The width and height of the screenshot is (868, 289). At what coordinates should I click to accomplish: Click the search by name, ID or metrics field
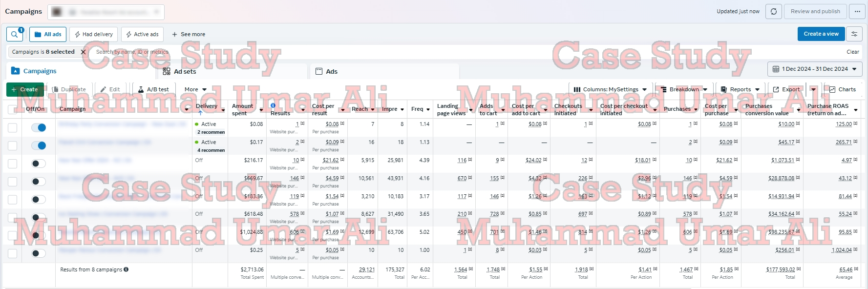point(132,52)
